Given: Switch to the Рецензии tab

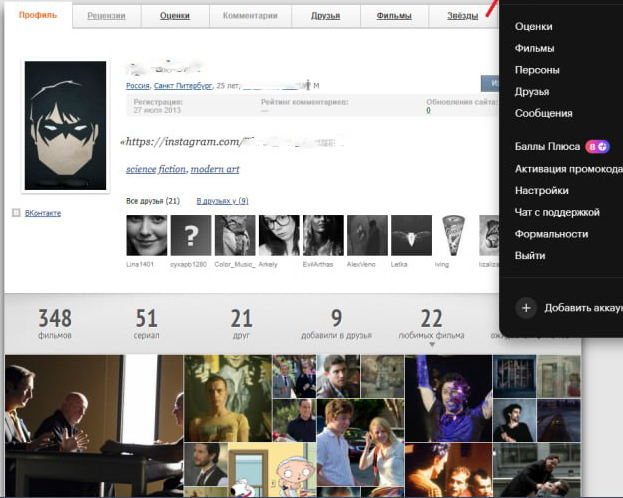Looking at the screenshot, I should tap(106, 16).
